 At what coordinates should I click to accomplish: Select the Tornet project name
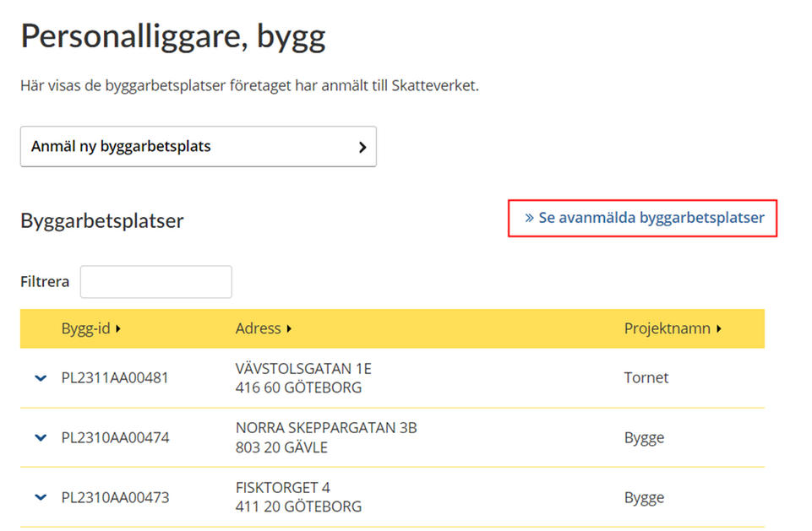click(x=646, y=378)
